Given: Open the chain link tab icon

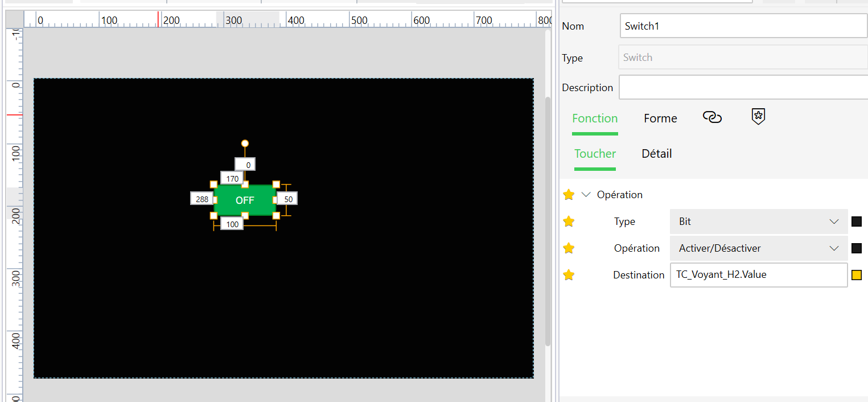Looking at the screenshot, I should pyautogui.click(x=712, y=117).
